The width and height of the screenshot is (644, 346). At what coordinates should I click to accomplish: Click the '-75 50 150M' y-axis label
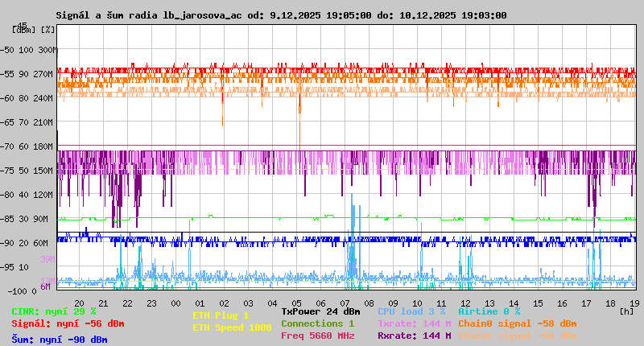click(x=27, y=171)
